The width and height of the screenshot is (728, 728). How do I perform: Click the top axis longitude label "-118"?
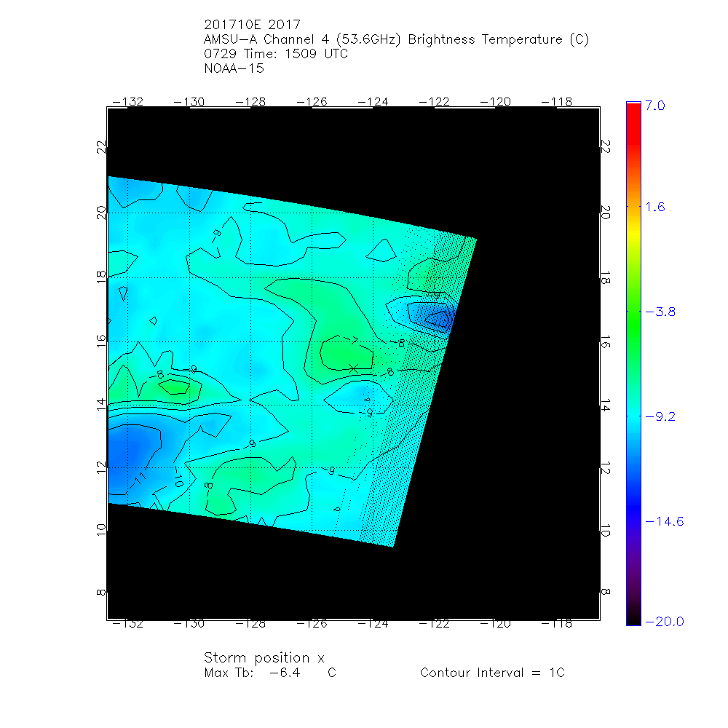tap(557, 102)
